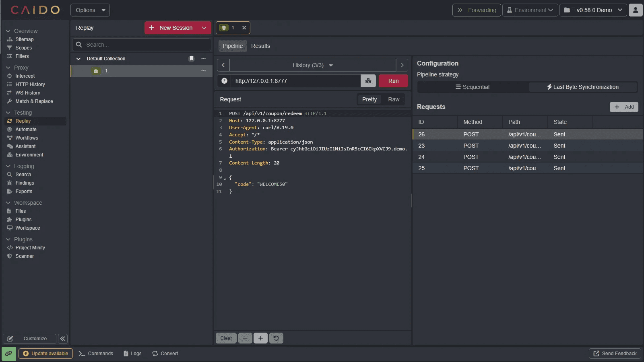Open Environment dropdown in top bar

click(x=530, y=10)
